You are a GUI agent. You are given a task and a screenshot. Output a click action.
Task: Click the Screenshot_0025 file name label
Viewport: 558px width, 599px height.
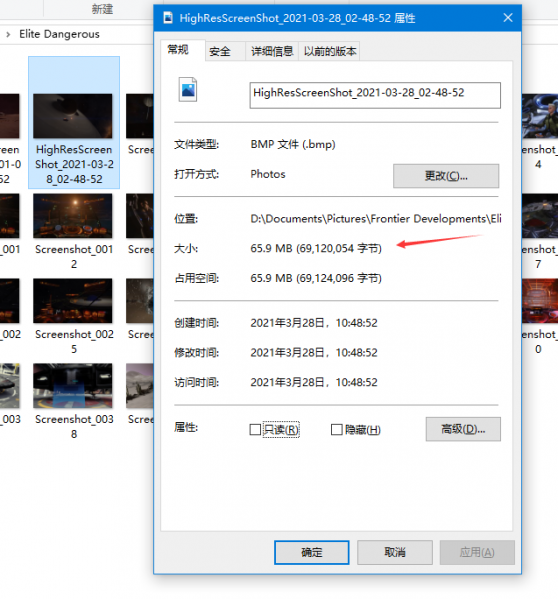pos(74,341)
